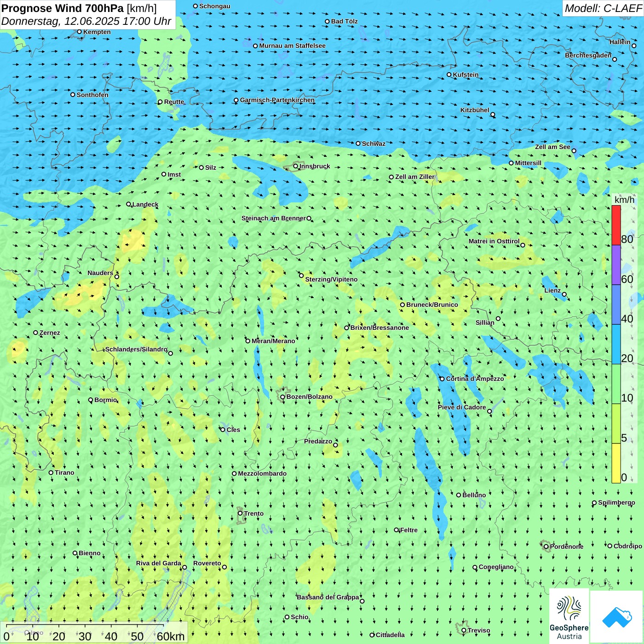Click the 'Landeck' label

[145, 204]
